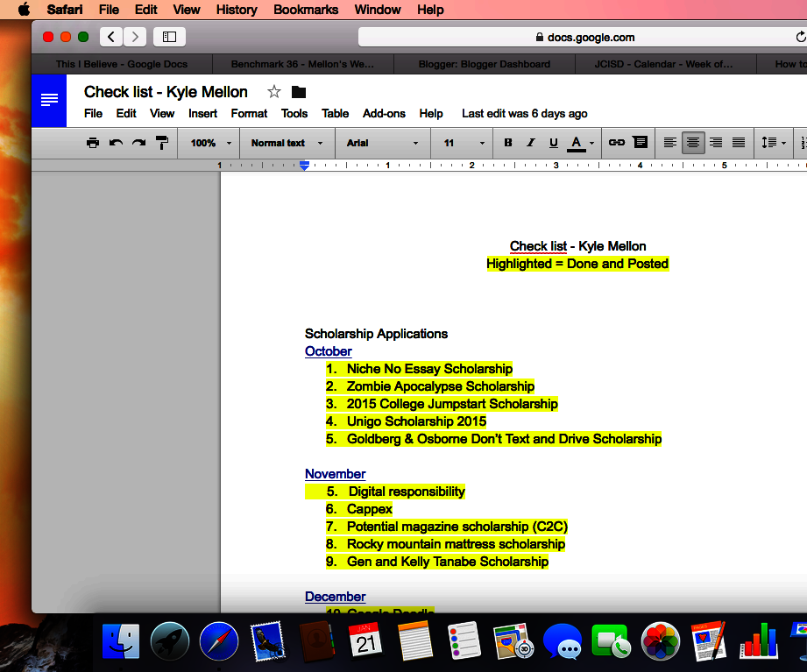Viewport: 807px width, 672px height.
Task: Go forward with Safari forward button
Action: 135,37
